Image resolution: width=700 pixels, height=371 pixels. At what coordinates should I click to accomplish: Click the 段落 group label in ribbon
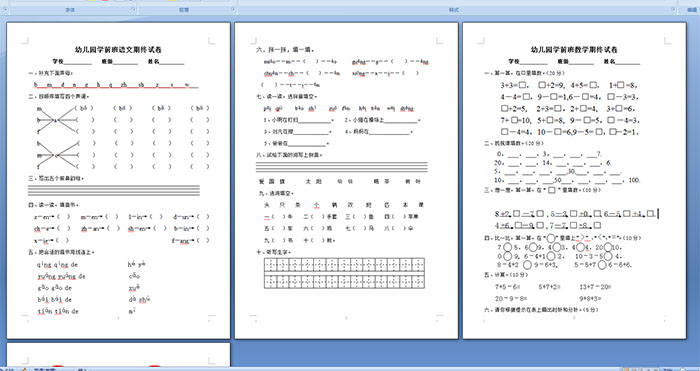(x=184, y=9)
